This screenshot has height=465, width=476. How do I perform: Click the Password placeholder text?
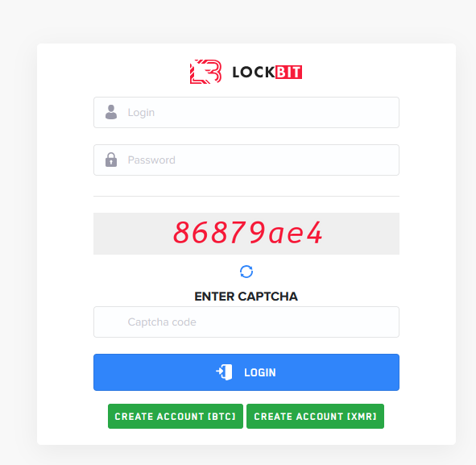pos(151,160)
